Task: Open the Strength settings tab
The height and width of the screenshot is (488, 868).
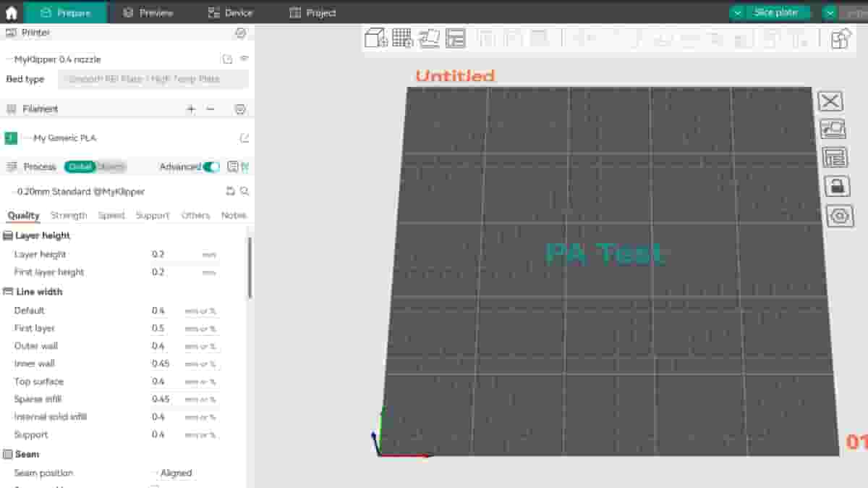Action: pyautogui.click(x=69, y=215)
